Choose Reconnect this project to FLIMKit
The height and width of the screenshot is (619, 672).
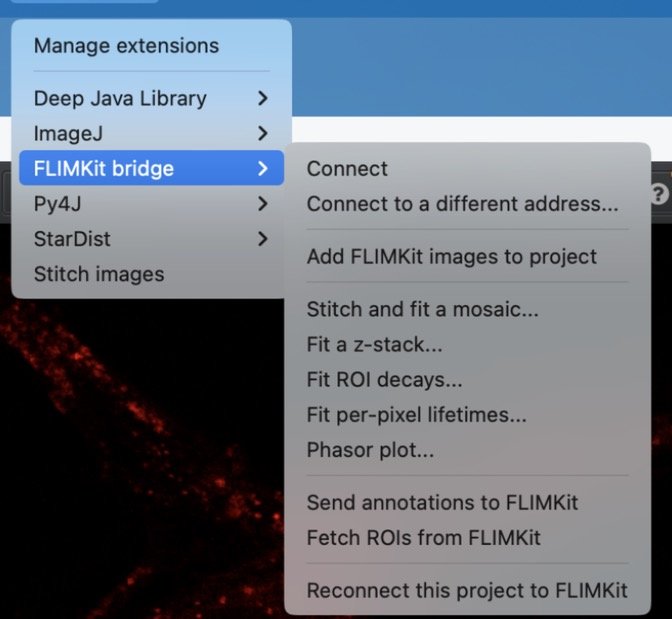pos(468,590)
